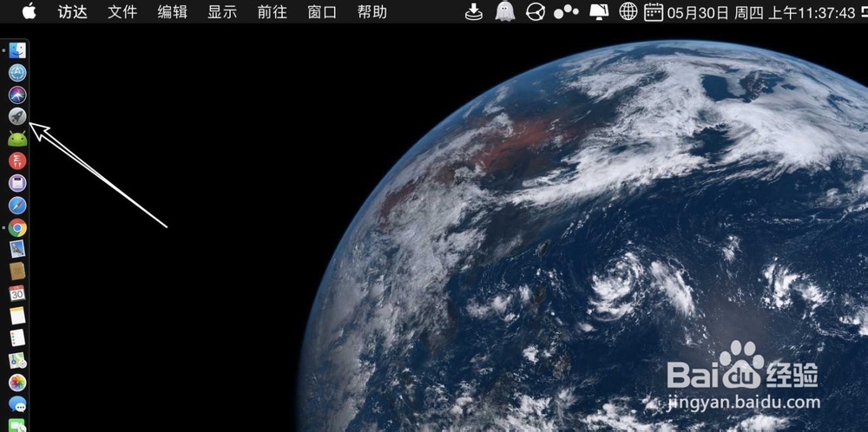Open the Apple menu
The width and height of the screenshot is (868, 432).
(x=29, y=11)
